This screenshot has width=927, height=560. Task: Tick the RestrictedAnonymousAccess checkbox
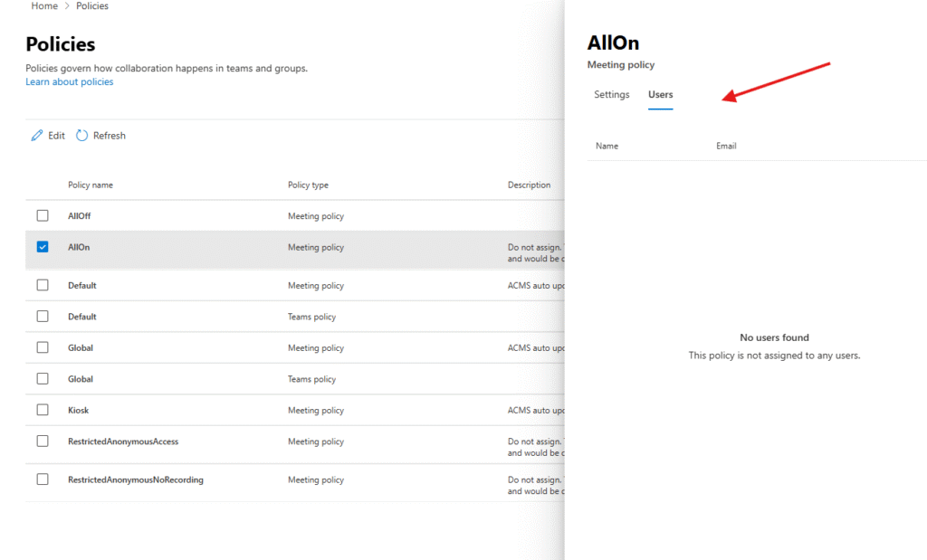click(x=43, y=441)
